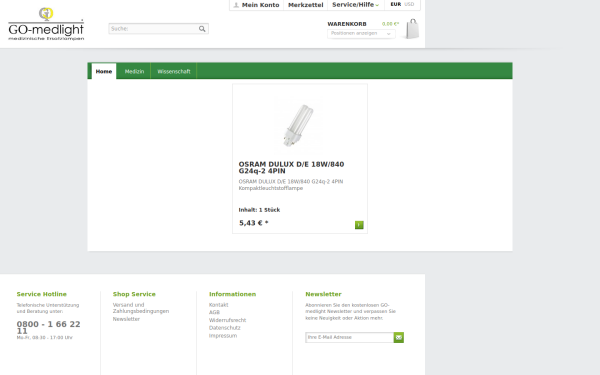The height and width of the screenshot is (375, 600).
Task: Click the Shop Service heading
Action: [134, 294]
